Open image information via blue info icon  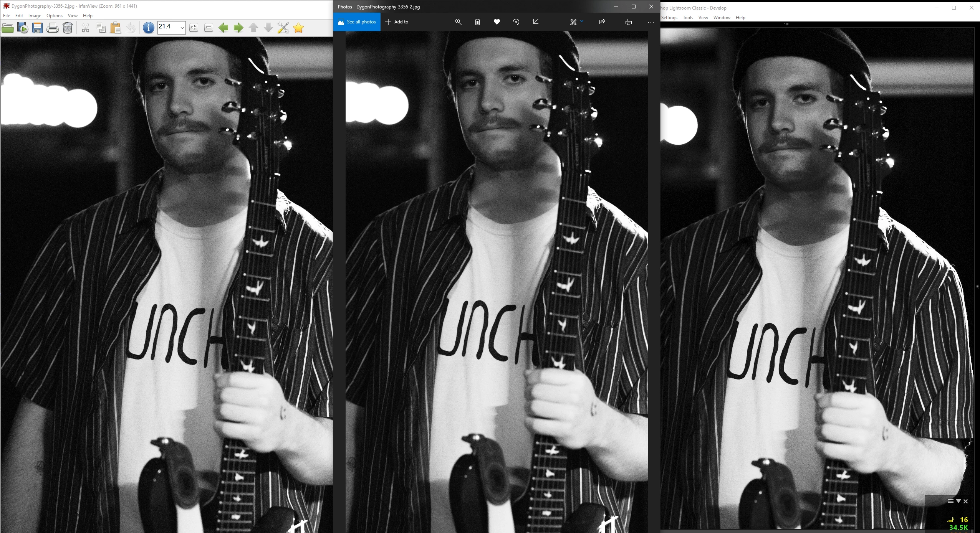coord(148,28)
